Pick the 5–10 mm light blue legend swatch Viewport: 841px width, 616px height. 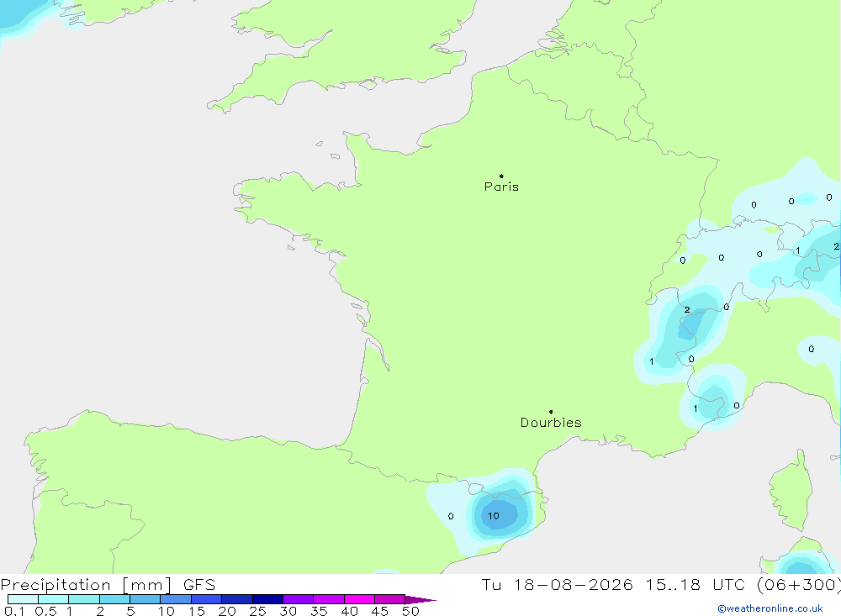pos(145,599)
